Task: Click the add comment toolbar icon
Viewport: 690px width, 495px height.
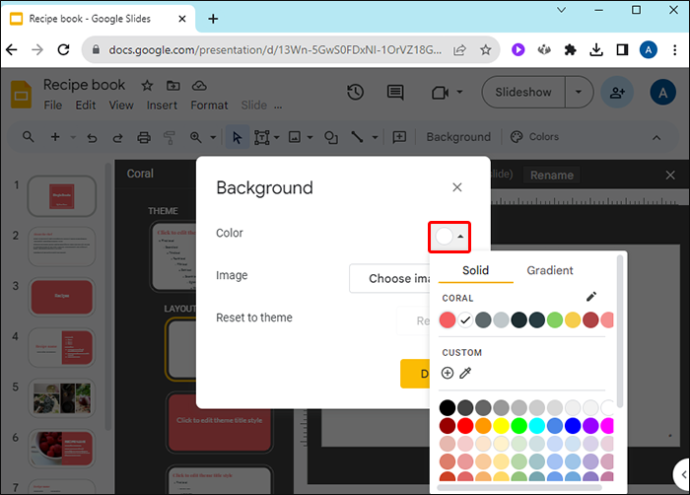Action: click(399, 137)
